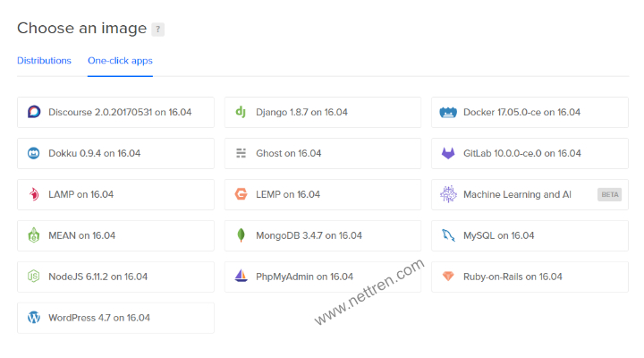Click the PhpMyAdmin sailboat icon

(x=241, y=276)
